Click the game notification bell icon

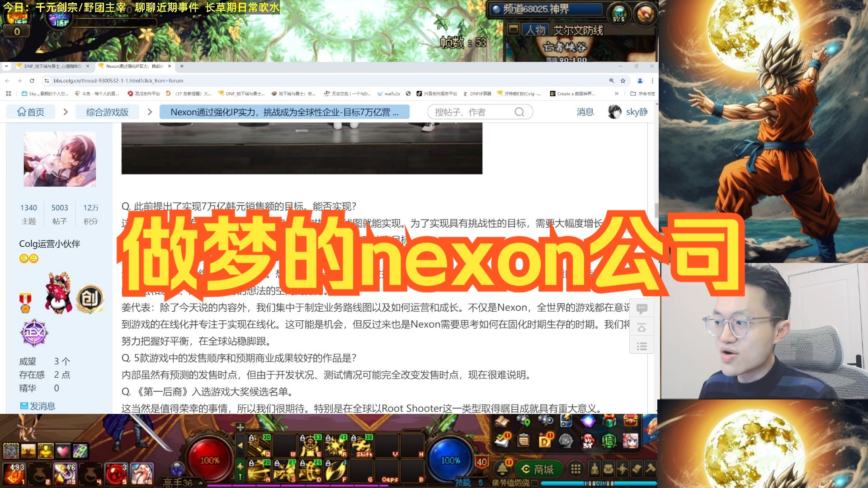tap(503, 469)
